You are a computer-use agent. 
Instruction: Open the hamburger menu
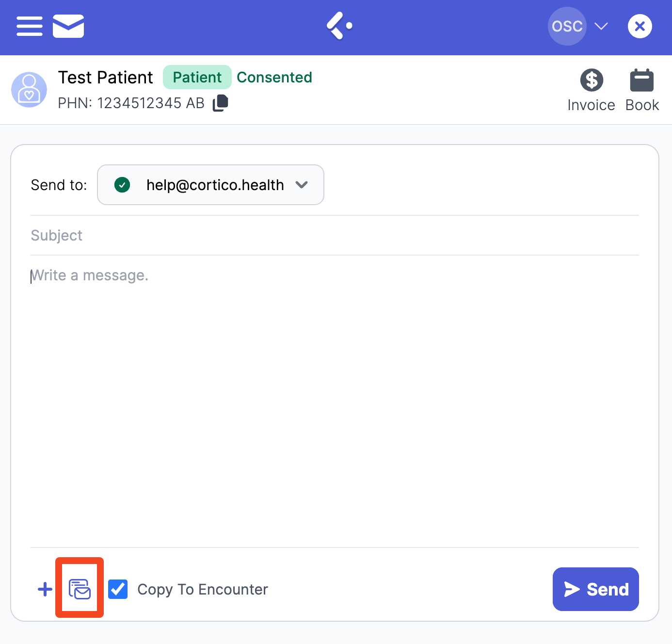30,26
